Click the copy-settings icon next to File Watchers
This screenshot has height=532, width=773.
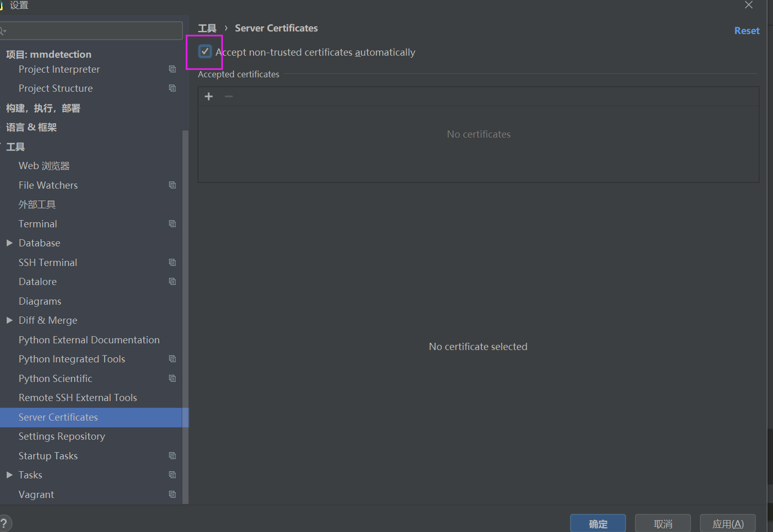pyautogui.click(x=172, y=185)
